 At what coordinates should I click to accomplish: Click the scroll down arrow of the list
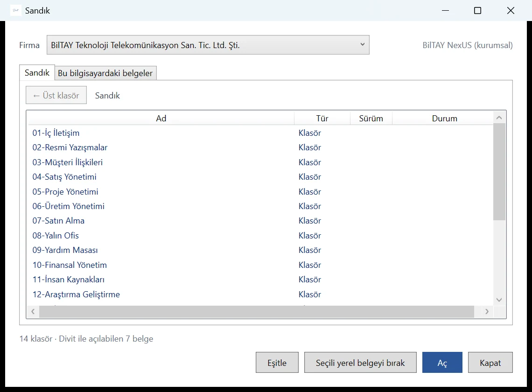click(499, 300)
